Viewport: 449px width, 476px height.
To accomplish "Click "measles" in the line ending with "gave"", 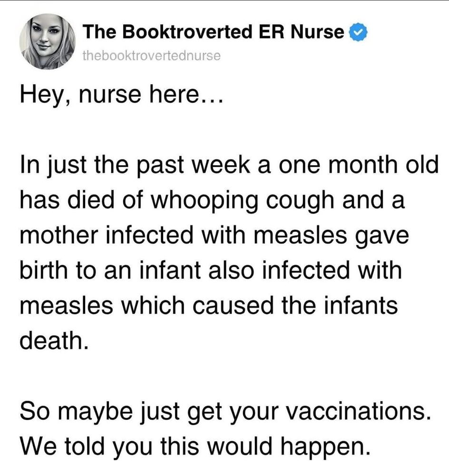I will coord(300,236).
